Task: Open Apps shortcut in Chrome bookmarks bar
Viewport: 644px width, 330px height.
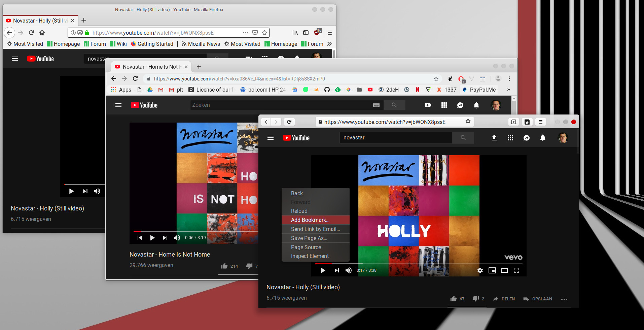Action: [121, 90]
